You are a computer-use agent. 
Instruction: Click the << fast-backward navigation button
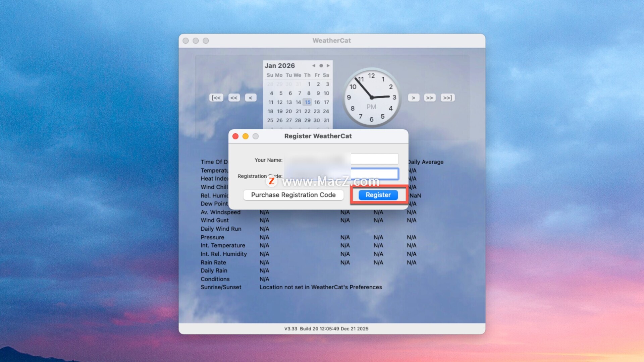[x=234, y=98]
